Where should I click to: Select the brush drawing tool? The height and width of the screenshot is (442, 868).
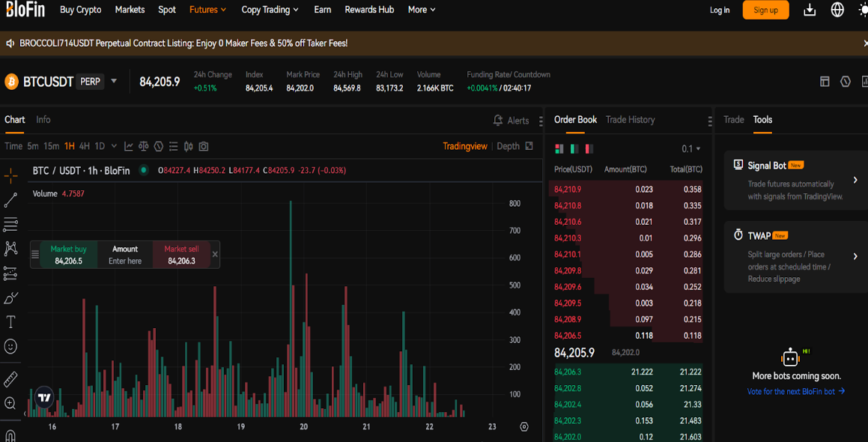point(10,298)
